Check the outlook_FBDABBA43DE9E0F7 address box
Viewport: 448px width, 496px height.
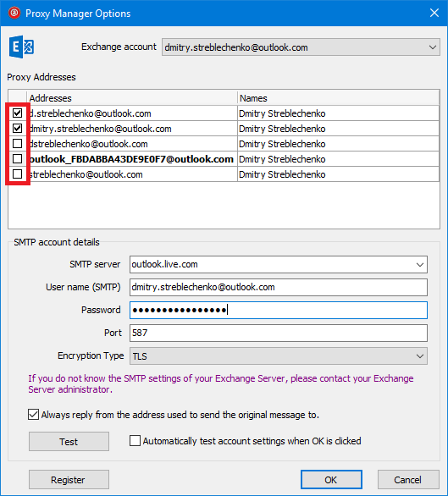(18, 159)
